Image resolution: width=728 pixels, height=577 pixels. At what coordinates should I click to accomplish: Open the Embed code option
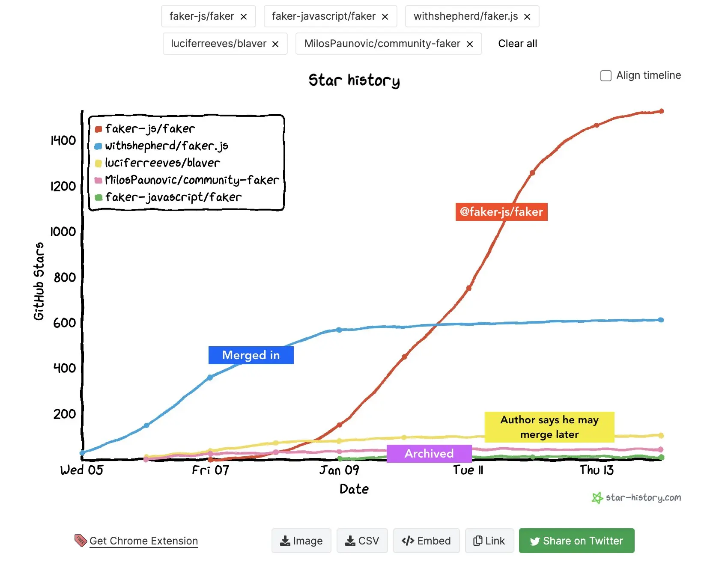(x=426, y=541)
